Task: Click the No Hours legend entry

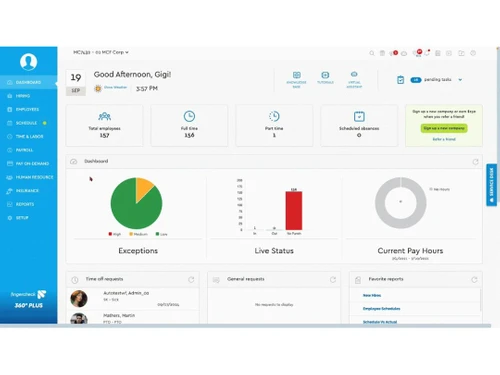Action: 440,189
